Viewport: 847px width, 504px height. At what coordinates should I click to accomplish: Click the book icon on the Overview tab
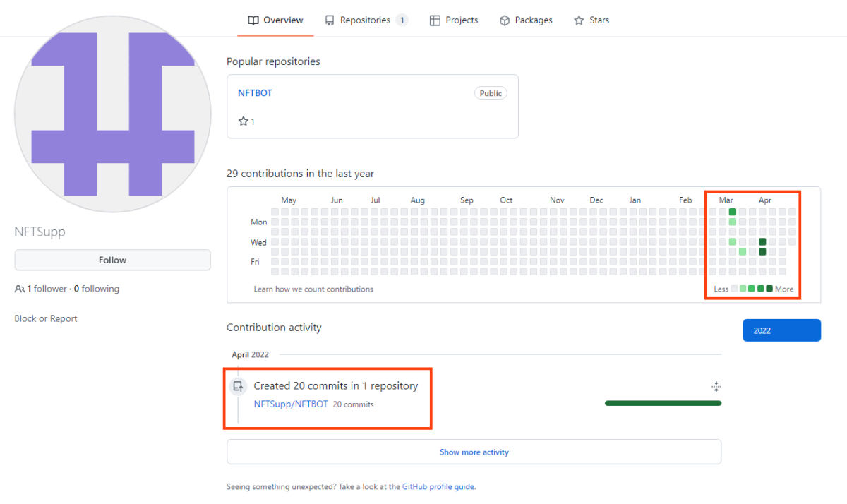click(x=252, y=20)
